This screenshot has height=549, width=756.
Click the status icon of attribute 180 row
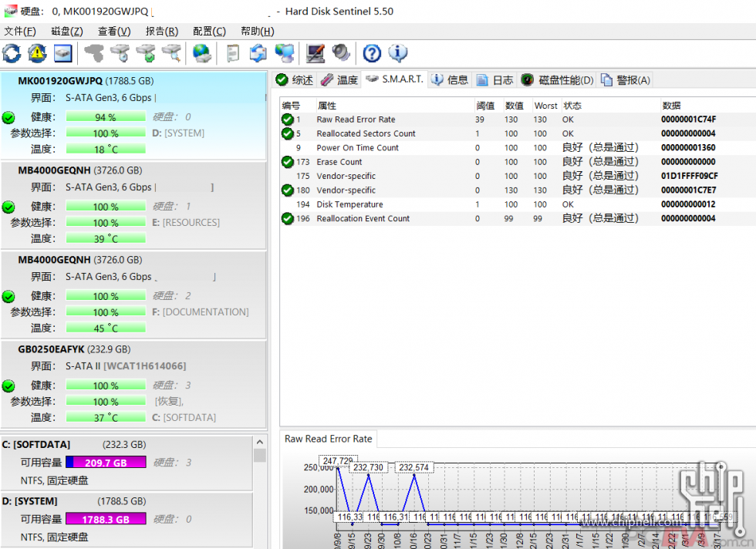tap(288, 190)
